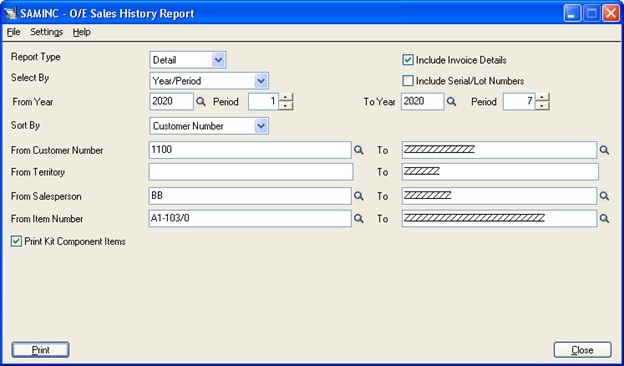
Task: Open finder beside From Item Number A1-103/0
Action: tap(359, 219)
